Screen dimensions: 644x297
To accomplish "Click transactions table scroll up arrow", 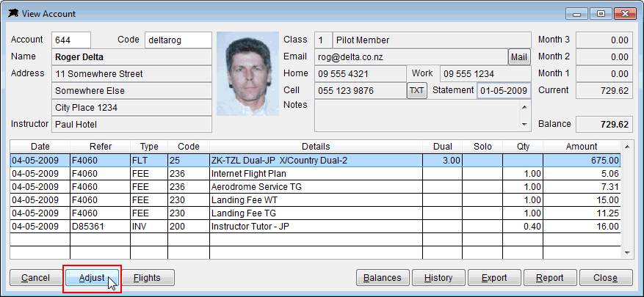I will click(627, 146).
